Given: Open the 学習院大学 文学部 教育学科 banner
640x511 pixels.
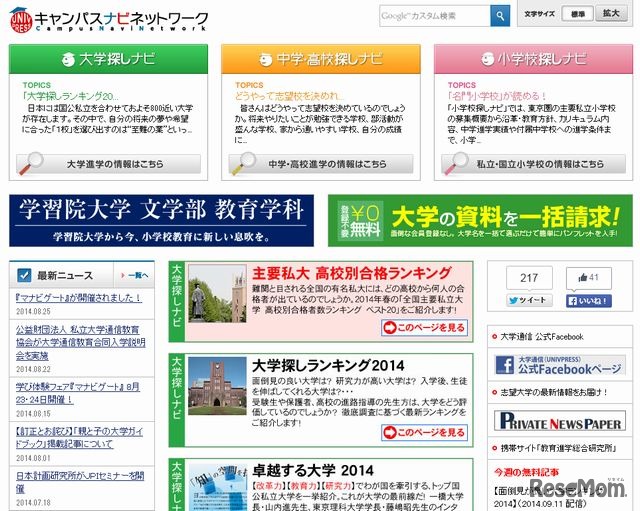Looking at the screenshot, I should pyautogui.click(x=162, y=221).
